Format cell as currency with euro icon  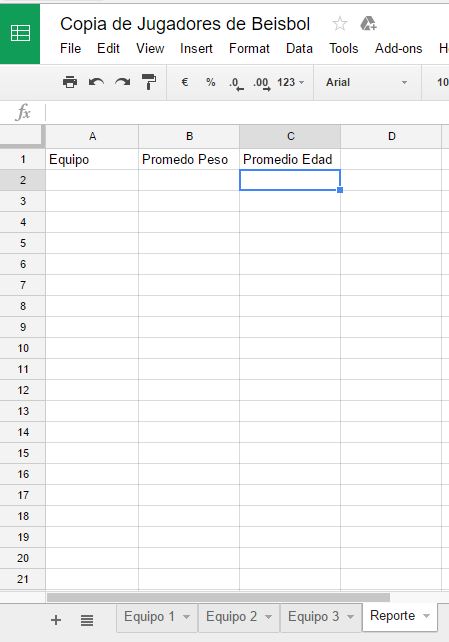185,82
